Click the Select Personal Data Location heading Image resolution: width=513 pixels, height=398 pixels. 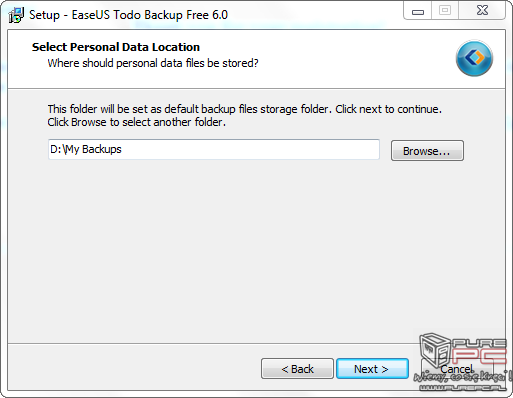tap(116, 47)
